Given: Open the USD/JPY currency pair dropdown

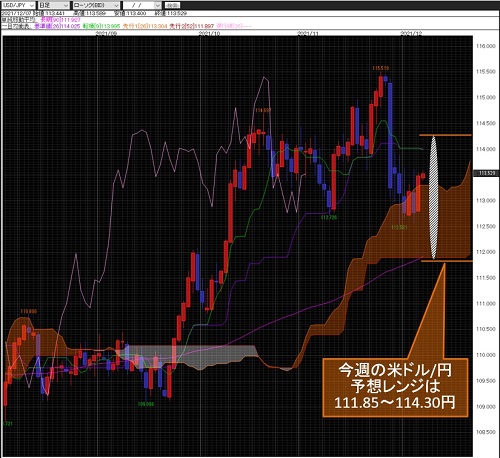Looking at the screenshot, I should [18, 5].
